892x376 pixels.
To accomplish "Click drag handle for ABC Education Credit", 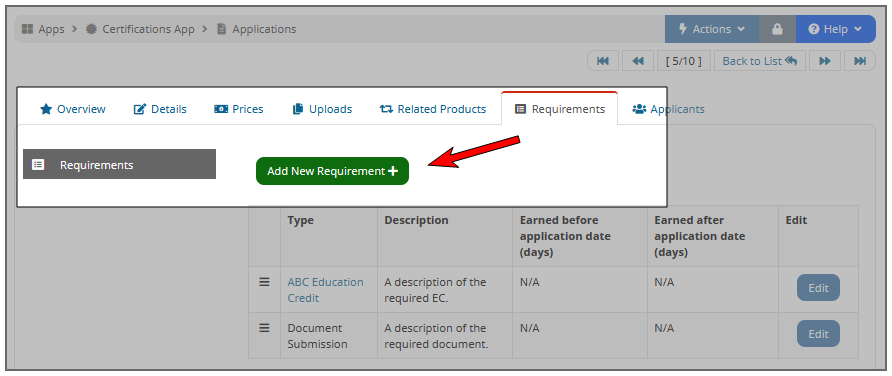I will click(264, 282).
